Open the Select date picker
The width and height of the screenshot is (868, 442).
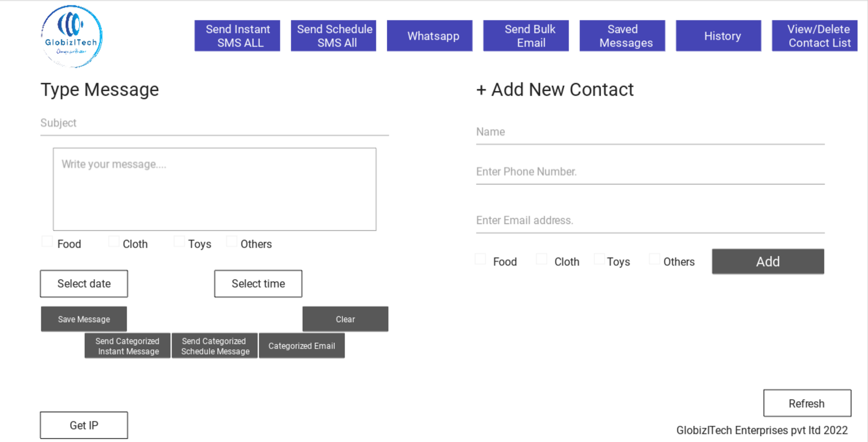84,283
